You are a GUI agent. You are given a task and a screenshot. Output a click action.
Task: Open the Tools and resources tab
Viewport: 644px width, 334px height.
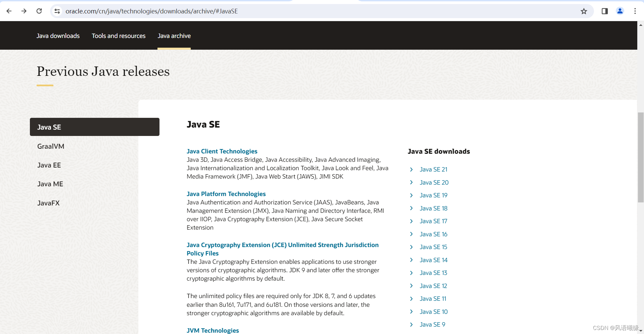(x=119, y=36)
